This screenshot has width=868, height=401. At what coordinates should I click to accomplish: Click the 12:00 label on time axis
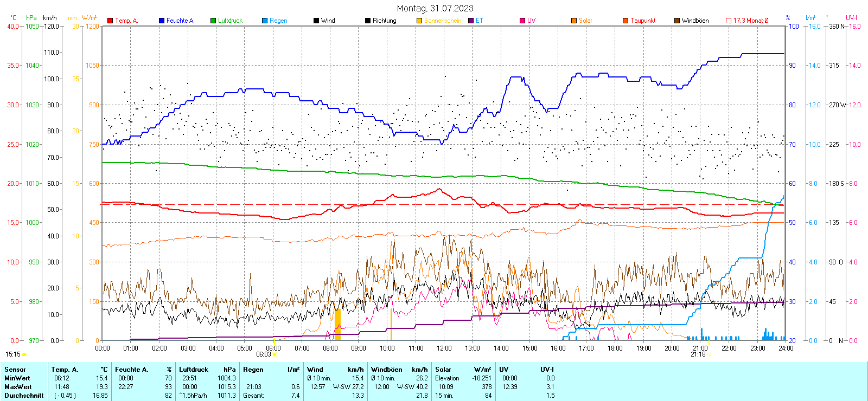pyautogui.click(x=444, y=348)
